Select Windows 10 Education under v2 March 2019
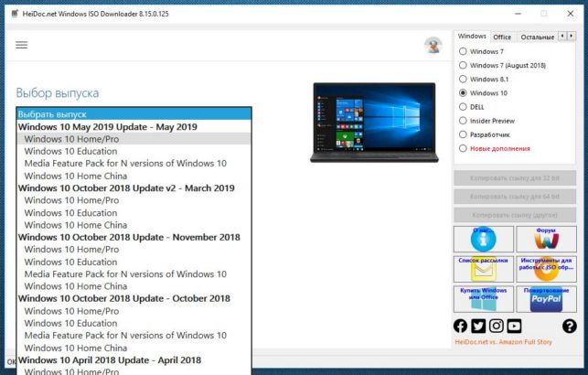Image resolution: width=588 pixels, height=375 pixels. click(134, 212)
